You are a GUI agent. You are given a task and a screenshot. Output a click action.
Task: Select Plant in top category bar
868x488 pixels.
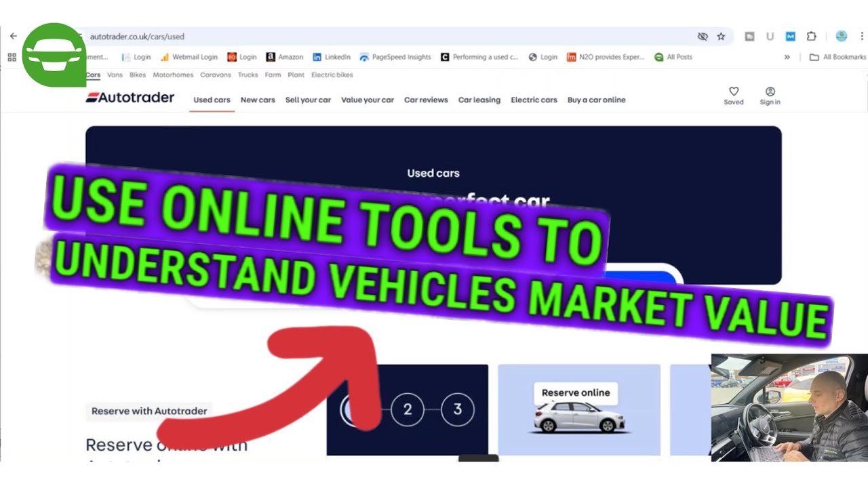(296, 75)
